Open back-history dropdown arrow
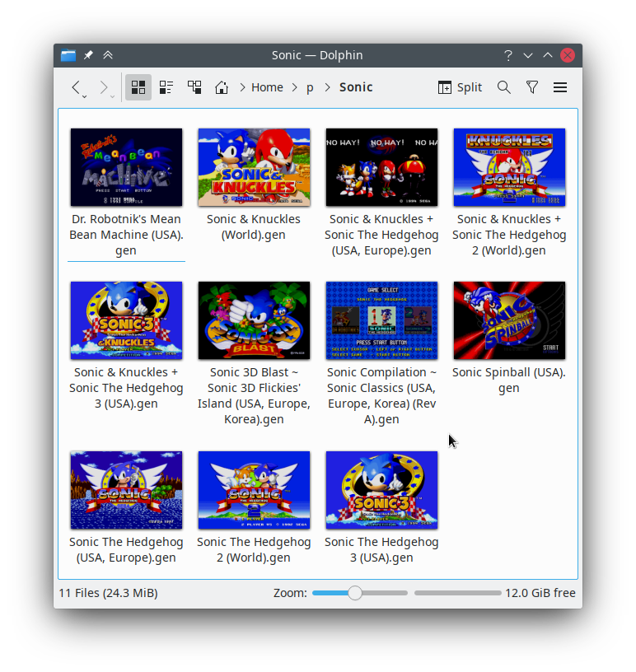Viewport: 636px width, 672px height. pyautogui.click(x=85, y=97)
